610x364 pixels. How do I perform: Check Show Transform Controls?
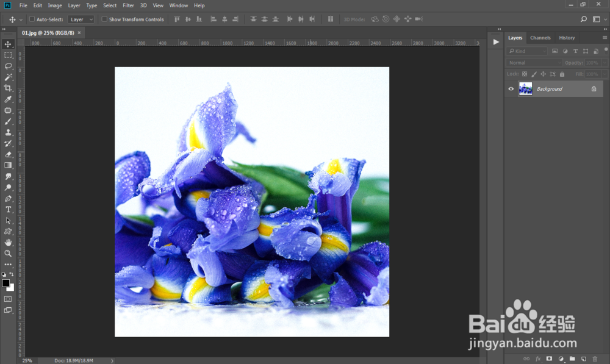coord(104,20)
